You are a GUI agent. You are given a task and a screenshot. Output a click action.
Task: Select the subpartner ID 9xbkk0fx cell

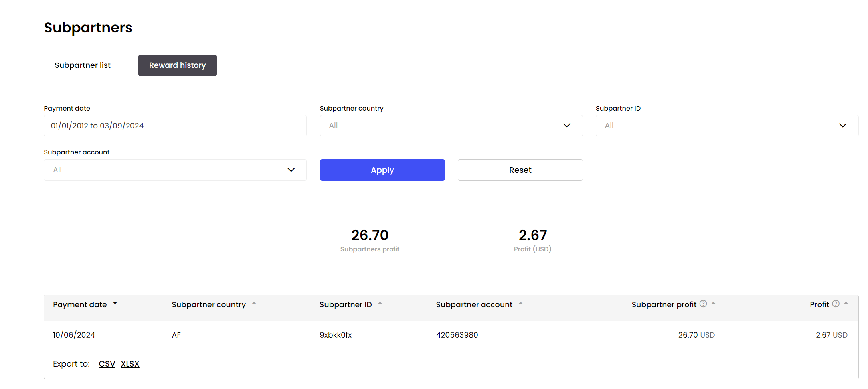pos(336,335)
